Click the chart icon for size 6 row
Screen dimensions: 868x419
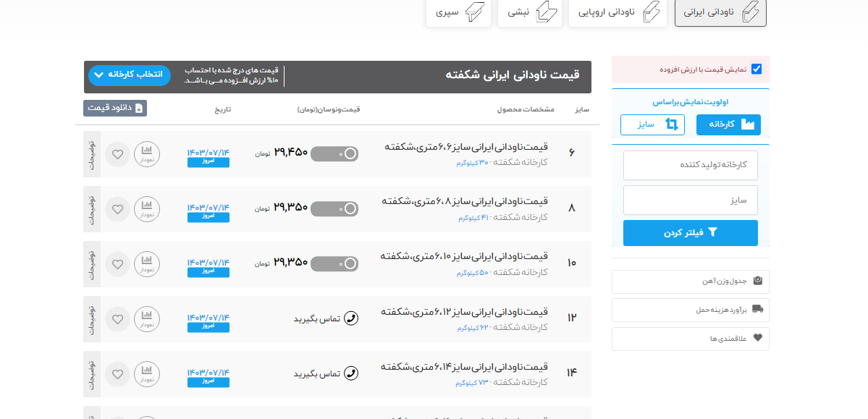pyautogui.click(x=147, y=154)
